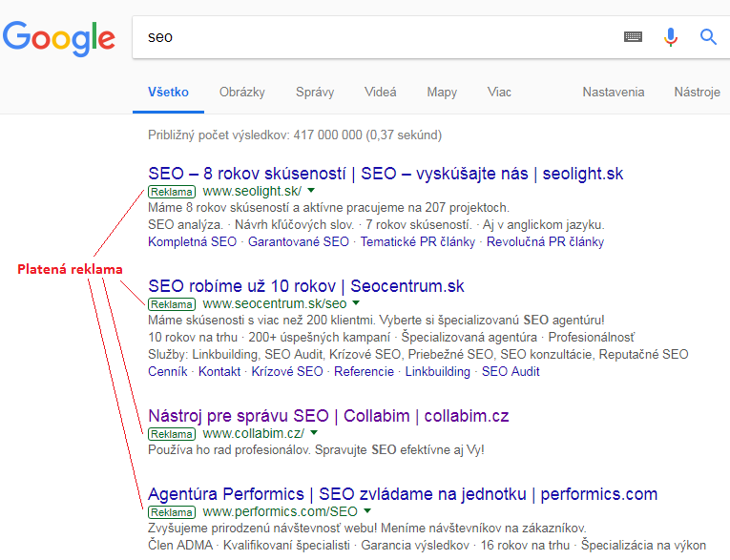Click the www.seolight.sk/ green URL
Image resolution: width=730 pixels, height=560 pixels.
click(x=252, y=191)
